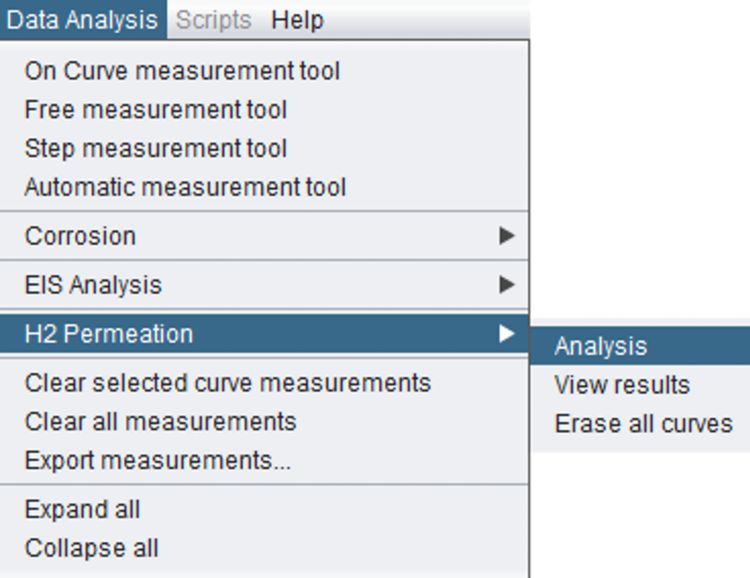
Task: Select Analysis in H2 Permeation submenu
Action: pos(601,347)
